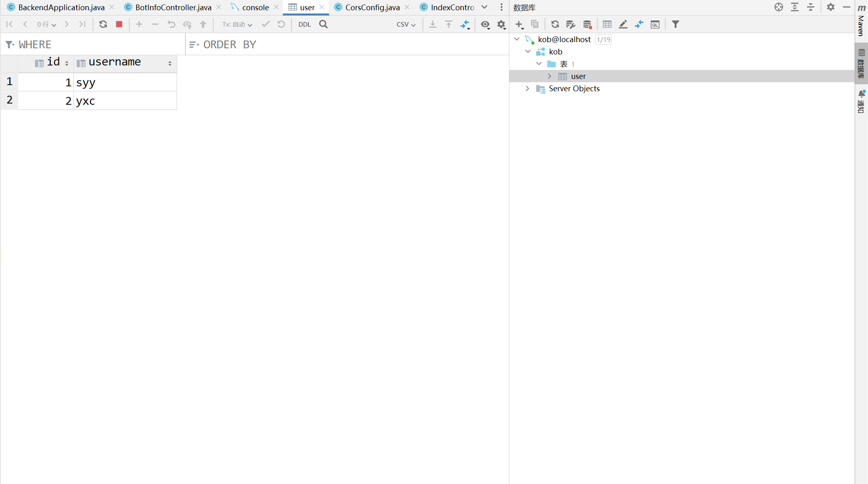Collapse the kob schema node
Screen dimensions: 868x484
click(528, 52)
